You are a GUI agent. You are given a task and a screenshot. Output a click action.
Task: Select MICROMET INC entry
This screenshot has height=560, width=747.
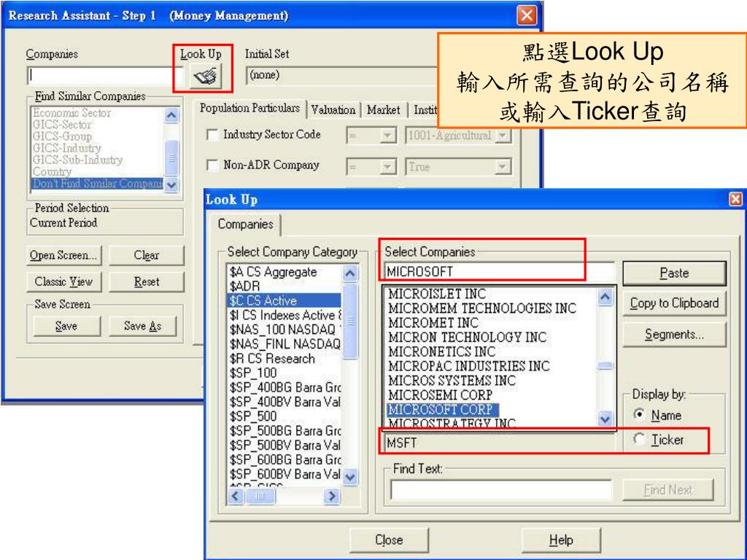click(x=433, y=323)
